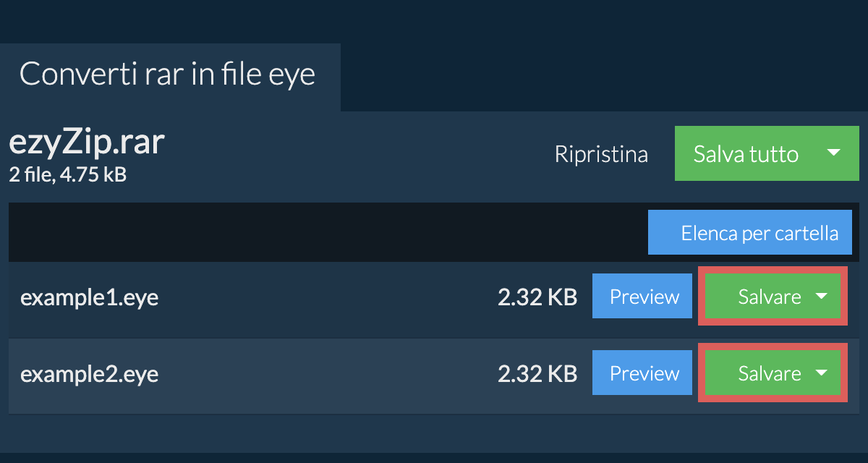Click empty space between example2.eye name and size
Image resolution: width=868 pixels, height=463 pixels.
[x=325, y=374]
